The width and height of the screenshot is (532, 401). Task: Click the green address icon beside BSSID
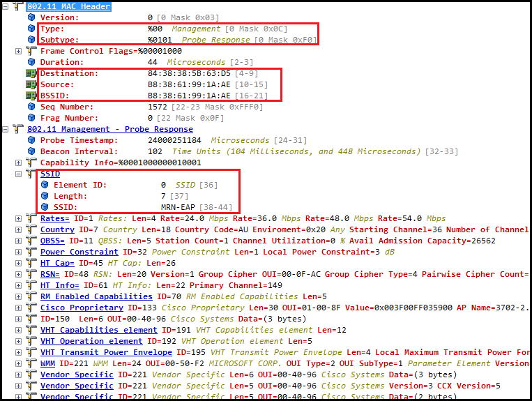pyautogui.click(x=31, y=96)
